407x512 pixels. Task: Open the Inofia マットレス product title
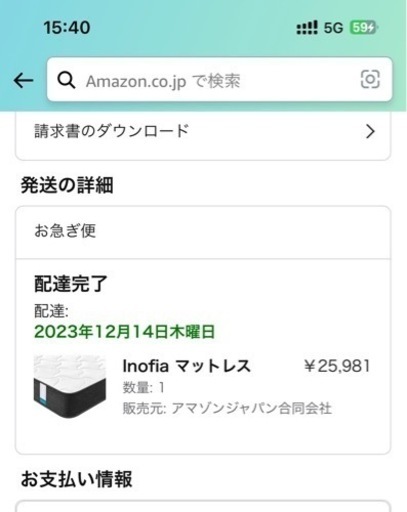coord(186,366)
